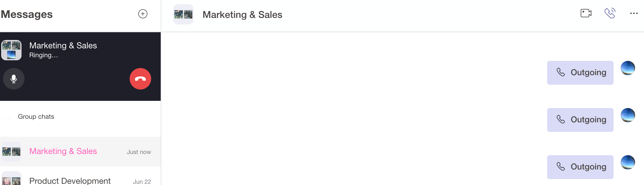This screenshot has width=644, height=185.
Task: Click the group avatar in ringing call panel
Action: (11, 50)
